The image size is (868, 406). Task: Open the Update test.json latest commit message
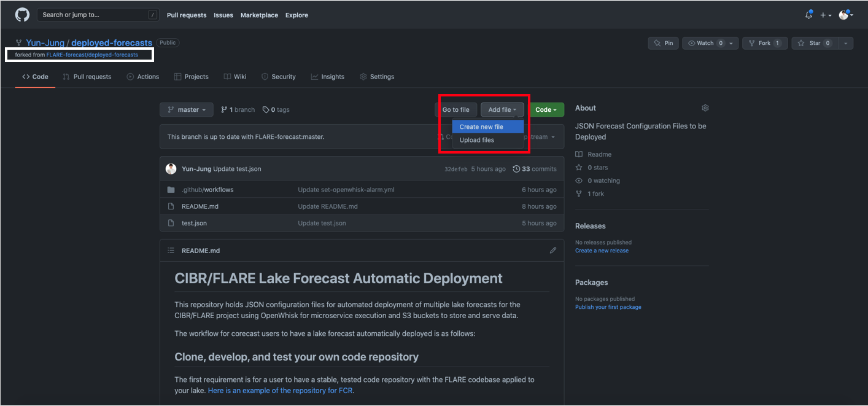(x=237, y=169)
